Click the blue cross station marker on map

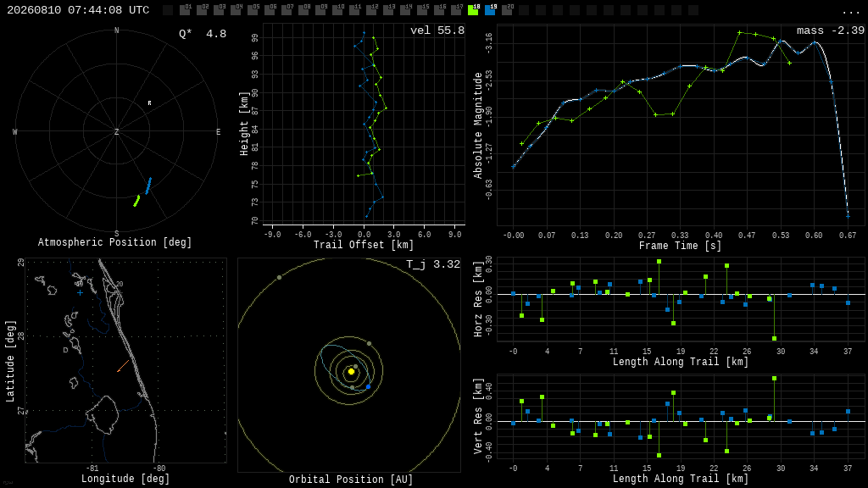81,292
